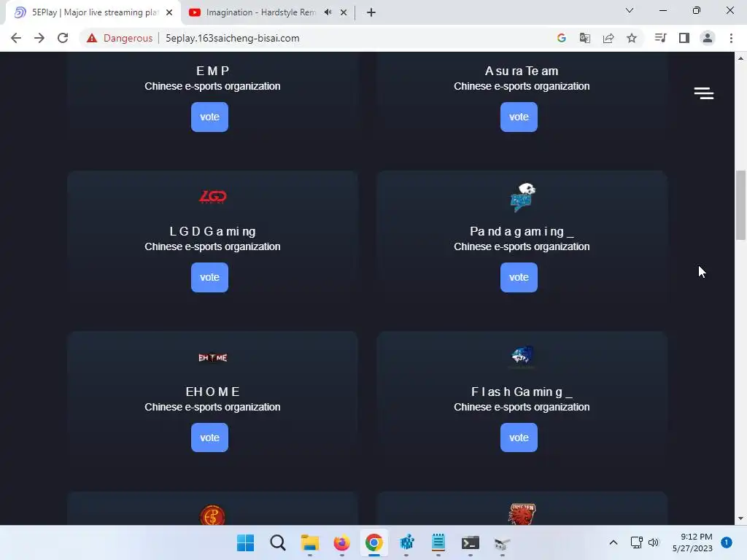Click the 'L G D G a mi ng' team name
The height and width of the screenshot is (560, 747).
[x=212, y=231]
